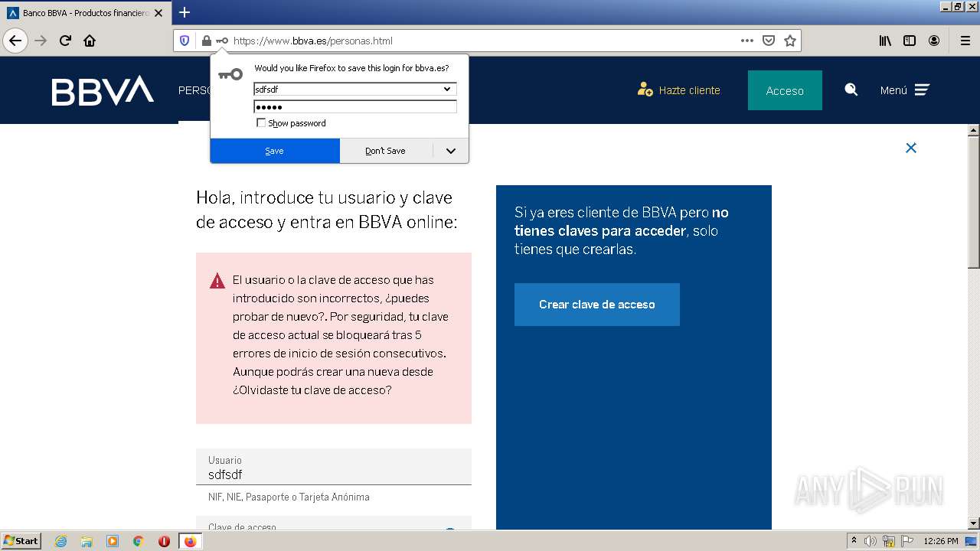Go to BBVA logo homepage
The width and height of the screenshot is (980, 551).
point(103,90)
